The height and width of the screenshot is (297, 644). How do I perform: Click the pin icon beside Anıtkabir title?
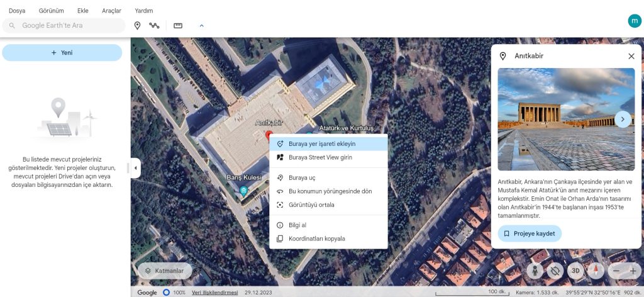502,56
